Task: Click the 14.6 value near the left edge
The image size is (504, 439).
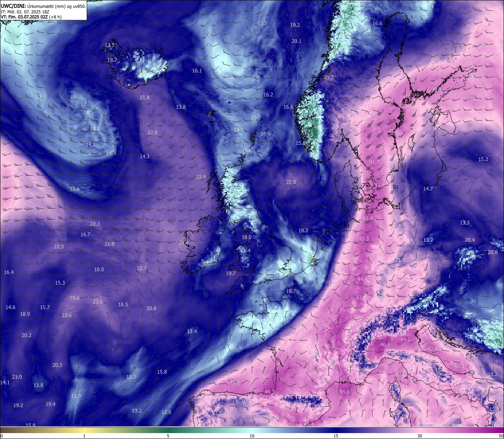Action: tap(10, 307)
